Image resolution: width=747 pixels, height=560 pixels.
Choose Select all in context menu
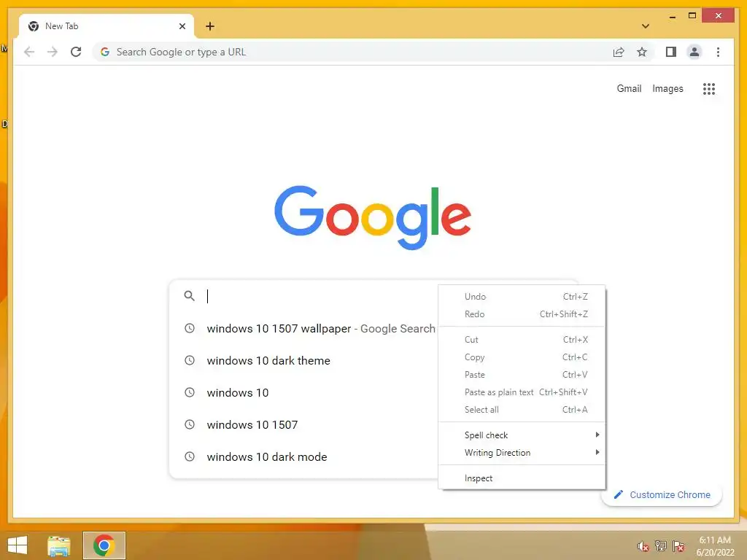pos(522,410)
